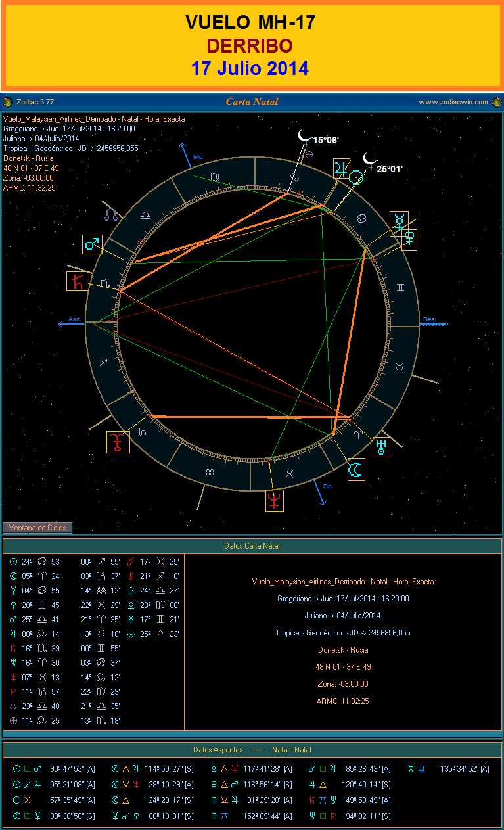Click the Leo sign in the zodiac ring

(x=295, y=178)
